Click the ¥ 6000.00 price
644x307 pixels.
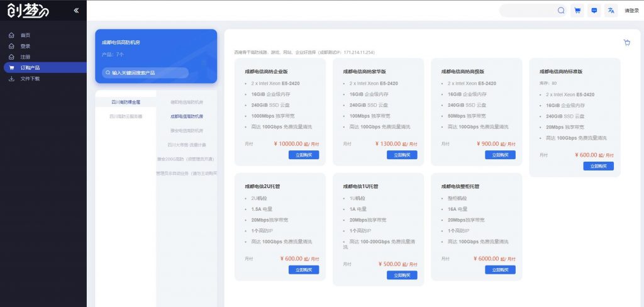(x=486, y=259)
